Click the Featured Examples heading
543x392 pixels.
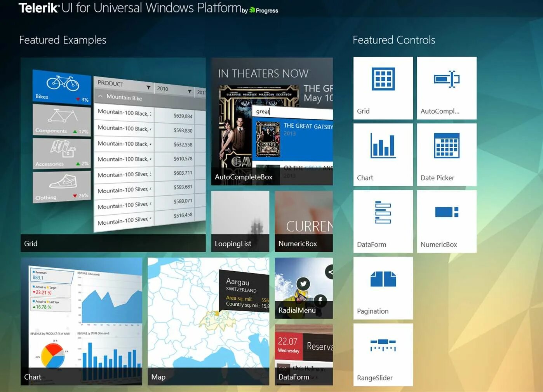pyautogui.click(x=63, y=40)
